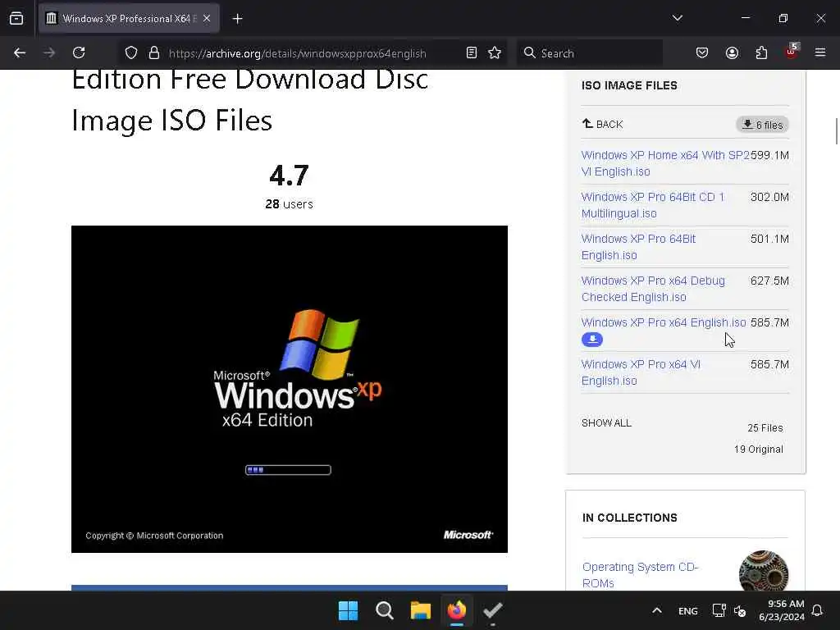
Task: Click SHOW ALL files link
Action: click(606, 422)
